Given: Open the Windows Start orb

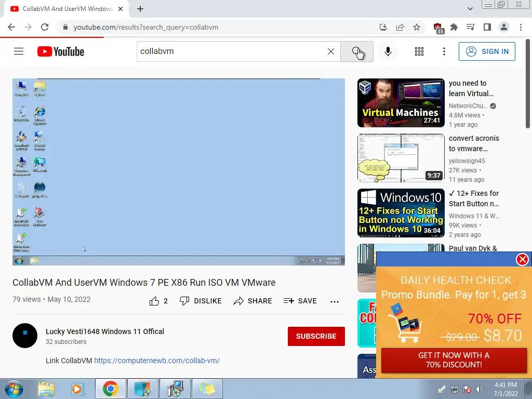Looking at the screenshot, I should [x=14, y=389].
